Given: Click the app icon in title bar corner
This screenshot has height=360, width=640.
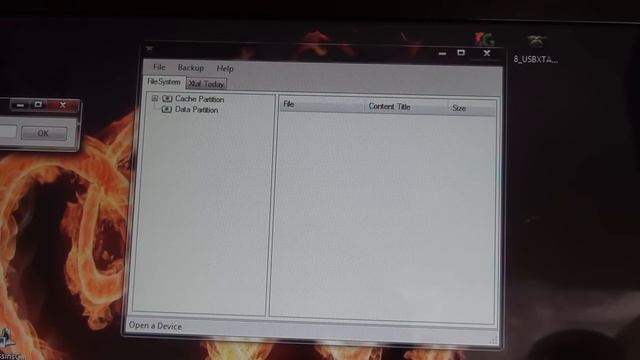Looking at the screenshot, I should point(149,49).
